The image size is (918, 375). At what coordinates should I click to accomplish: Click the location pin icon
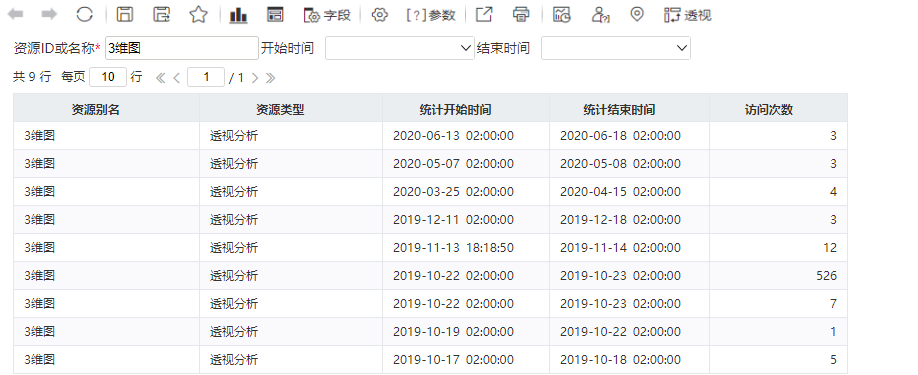click(637, 15)
